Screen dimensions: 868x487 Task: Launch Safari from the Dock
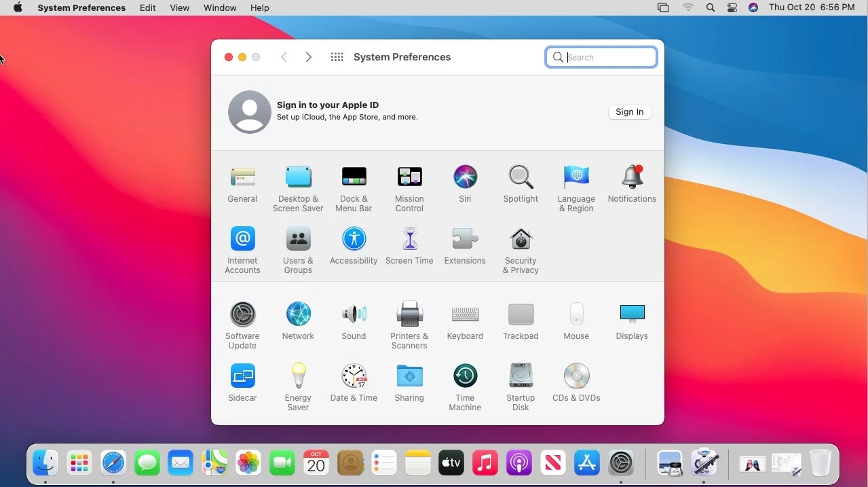click(x=113, y=463)
